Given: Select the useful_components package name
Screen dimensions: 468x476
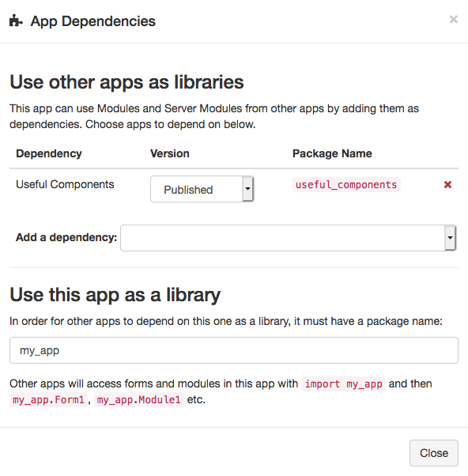Looking at the screenshot, I should pyautogui.click(x=346, y=184).
